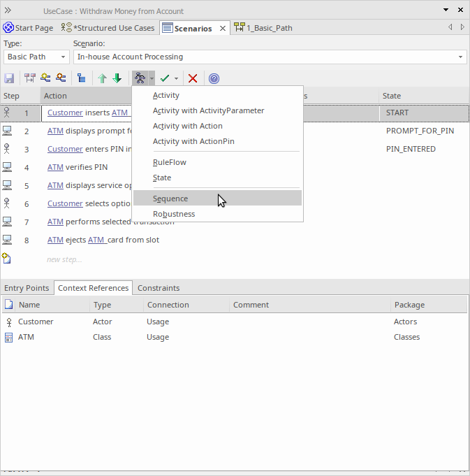Screen dimensions: 470x476
Task: Choose Sequence from the diagram menu
Action: 170,199
